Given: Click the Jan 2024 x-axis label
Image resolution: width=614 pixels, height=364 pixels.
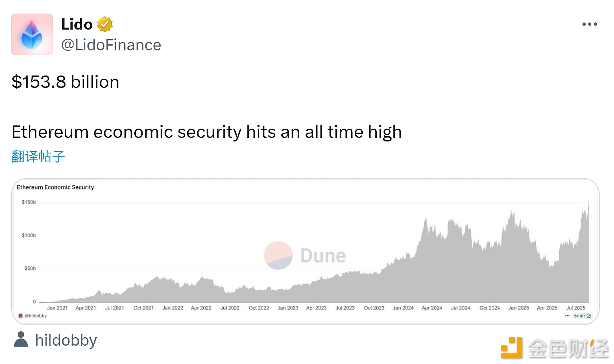Looking at the screenshot, I should 403,308.
